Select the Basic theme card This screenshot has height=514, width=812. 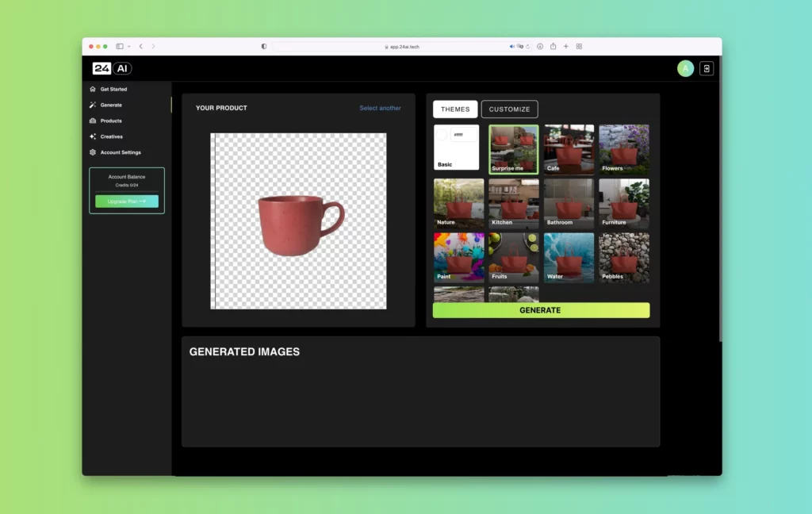(x=456, y=148)
